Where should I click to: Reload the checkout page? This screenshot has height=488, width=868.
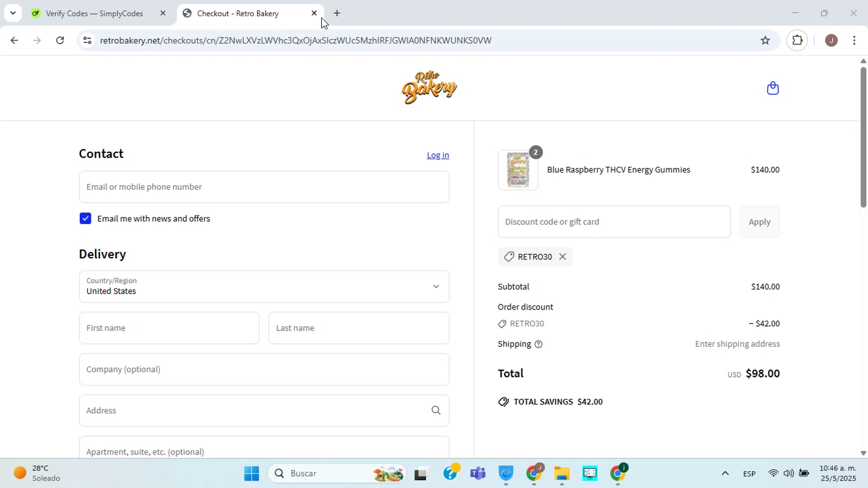click(60, 41)
